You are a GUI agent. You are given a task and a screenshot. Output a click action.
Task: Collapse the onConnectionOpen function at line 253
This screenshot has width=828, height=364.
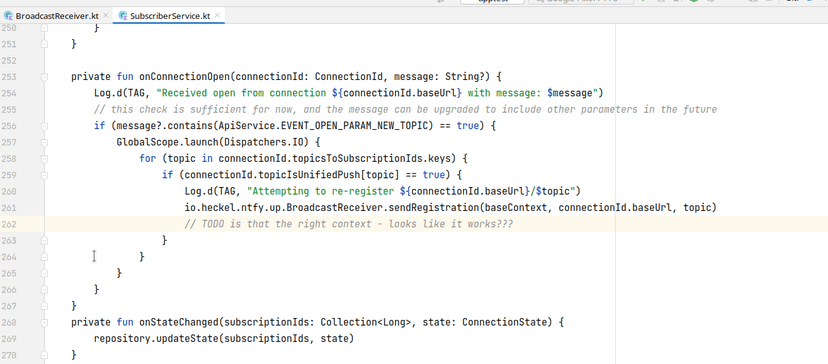point(44,77)
